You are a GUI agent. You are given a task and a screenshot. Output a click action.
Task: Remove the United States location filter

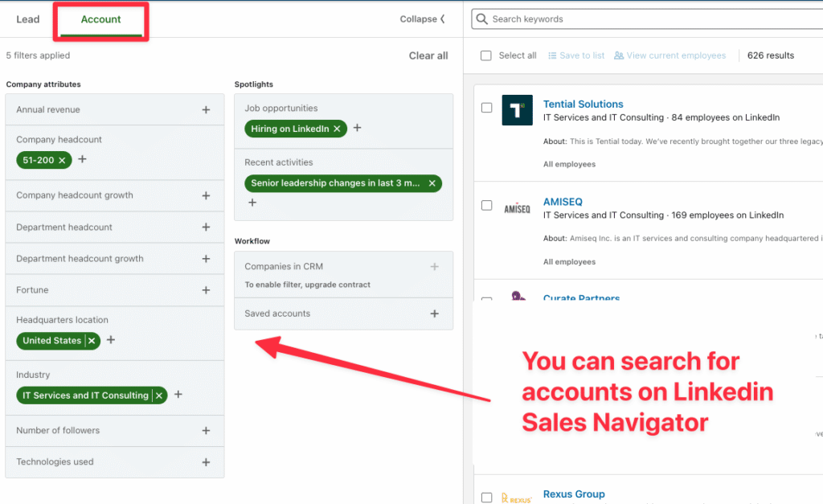92,341
